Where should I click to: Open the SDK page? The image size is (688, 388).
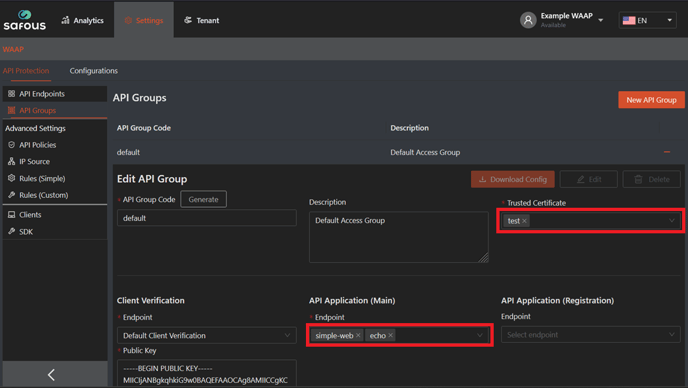pyautogui.click(x=26, y=231)
